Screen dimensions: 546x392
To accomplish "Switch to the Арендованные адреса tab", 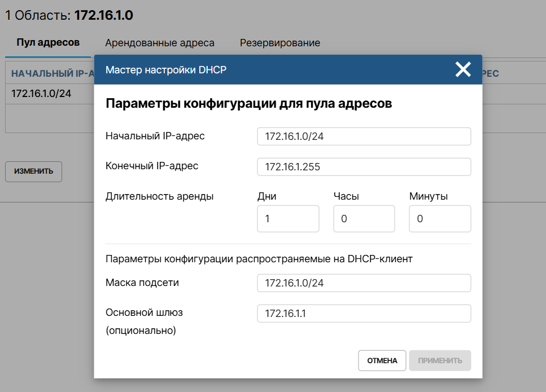I will coord(159,43).
